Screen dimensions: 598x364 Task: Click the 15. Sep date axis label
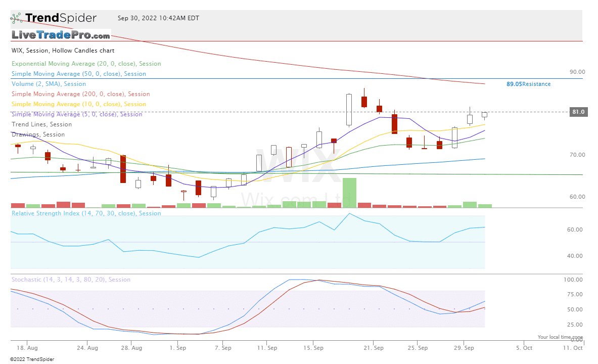coord(313,348)
